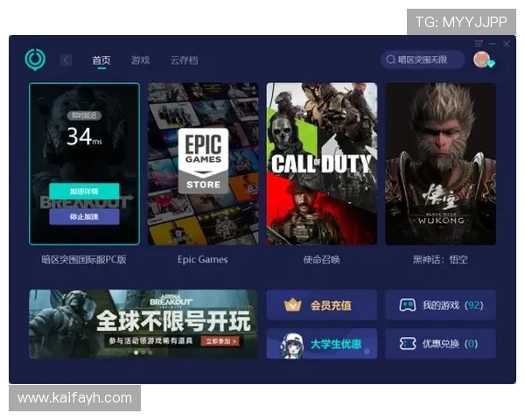Close the accelerator window
This screenshot has width=525, height=420.
click(x=507, y=44)
